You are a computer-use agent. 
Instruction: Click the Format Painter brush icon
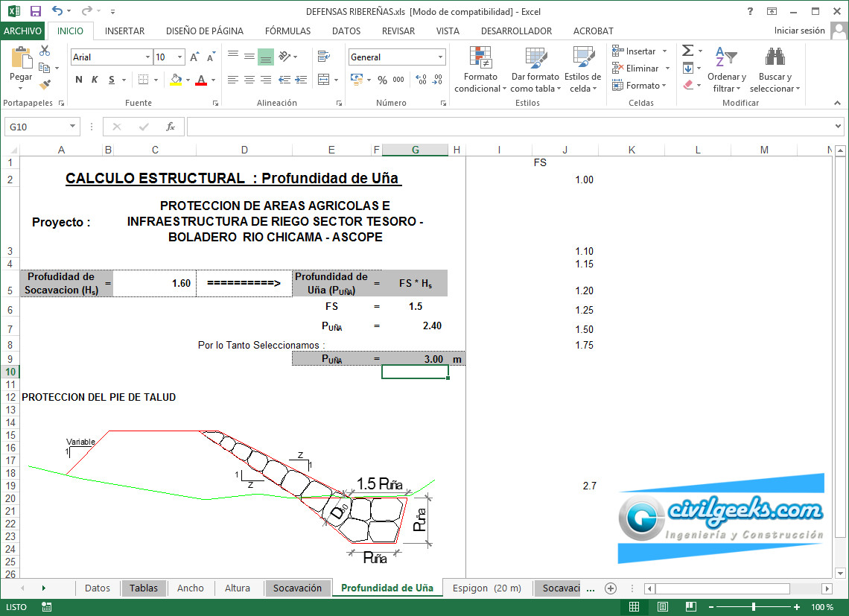coord(45,84)
